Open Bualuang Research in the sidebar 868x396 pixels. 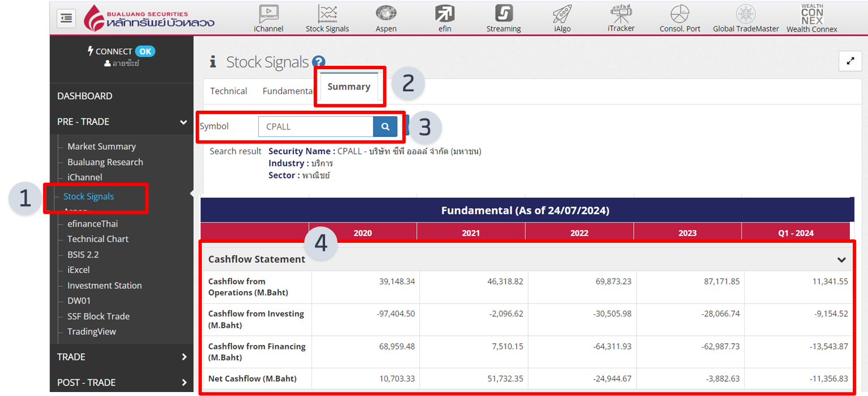click(x=105, y=162)
